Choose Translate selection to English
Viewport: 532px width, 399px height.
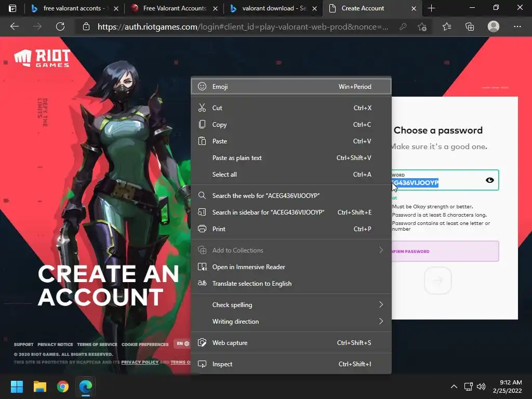tap(291, 284)
